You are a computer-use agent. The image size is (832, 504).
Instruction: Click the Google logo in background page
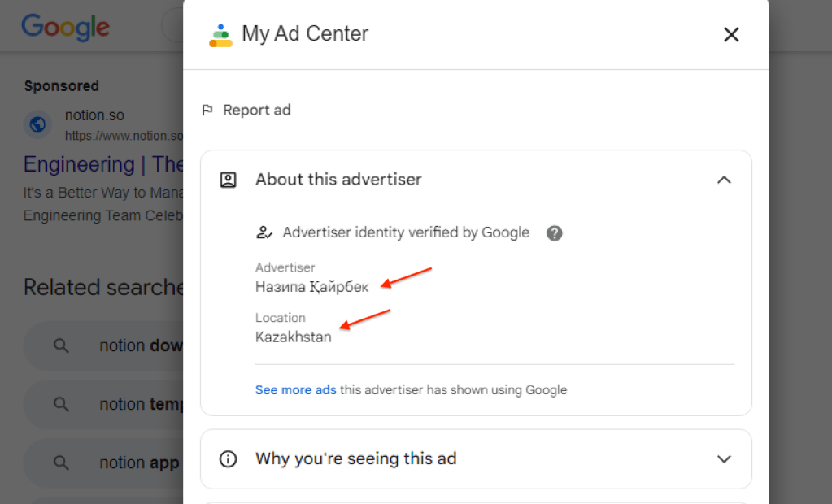(65, 27)
